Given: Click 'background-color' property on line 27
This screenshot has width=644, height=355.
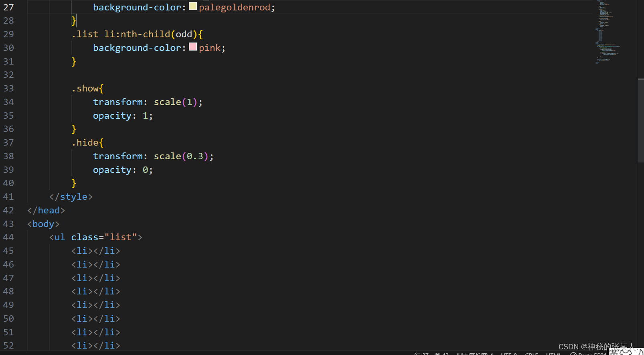Looking at the screenshot, I should coord(137,7).
